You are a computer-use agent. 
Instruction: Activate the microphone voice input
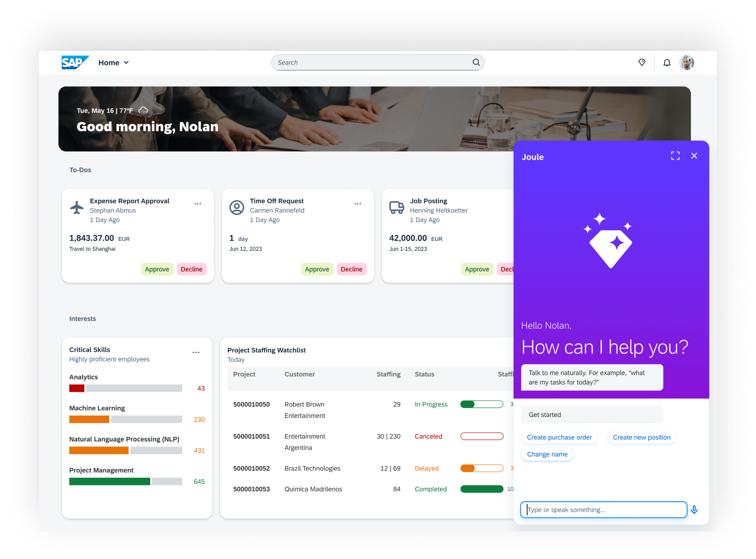pyautogui.click(x=694, y=510)
